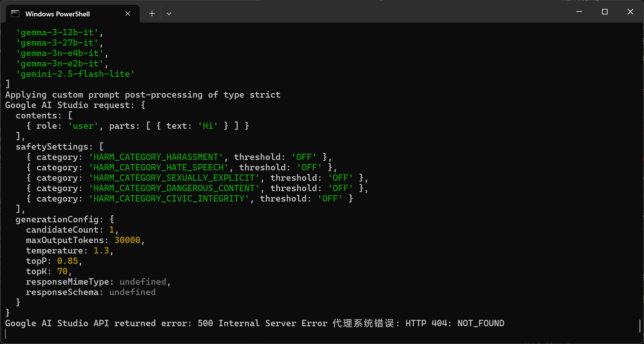The image size is (644, 344).
Task: Click the NOT_FOUND error text
Action: [x=481, y=324]
